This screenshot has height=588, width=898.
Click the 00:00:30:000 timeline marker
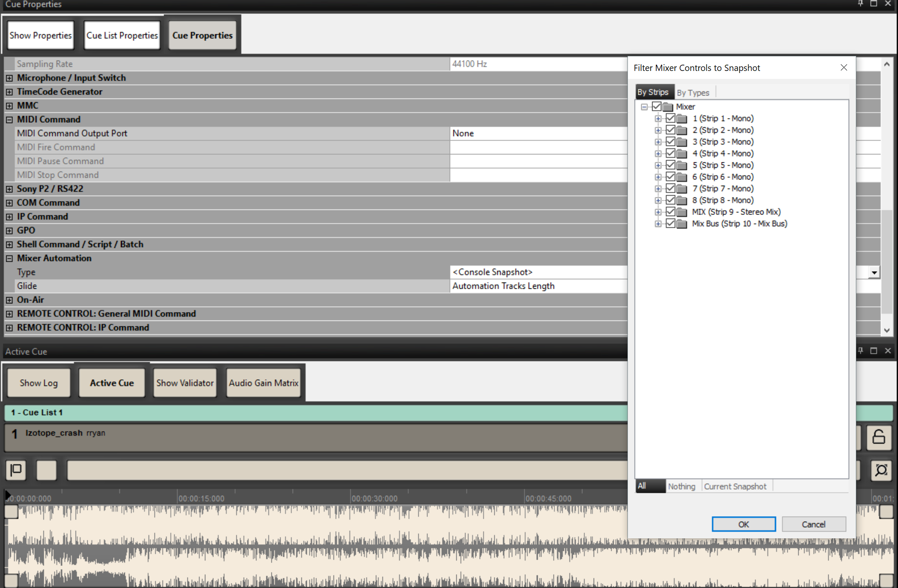pos(374,498)
